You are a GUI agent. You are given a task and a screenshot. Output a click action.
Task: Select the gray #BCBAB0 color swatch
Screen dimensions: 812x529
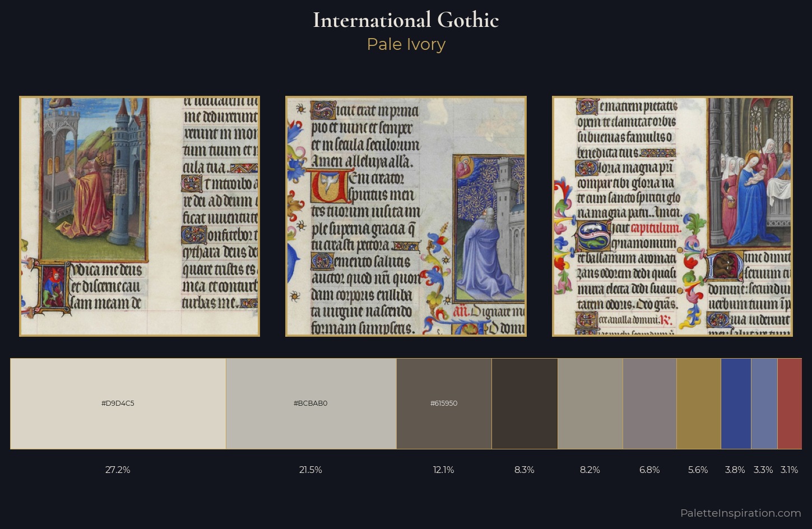(x=311, y=403)
